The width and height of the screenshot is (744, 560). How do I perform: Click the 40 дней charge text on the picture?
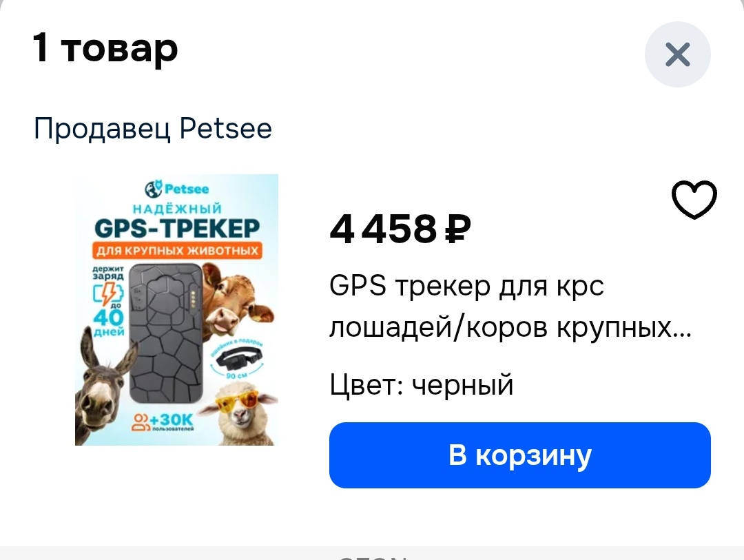(109, 322)
